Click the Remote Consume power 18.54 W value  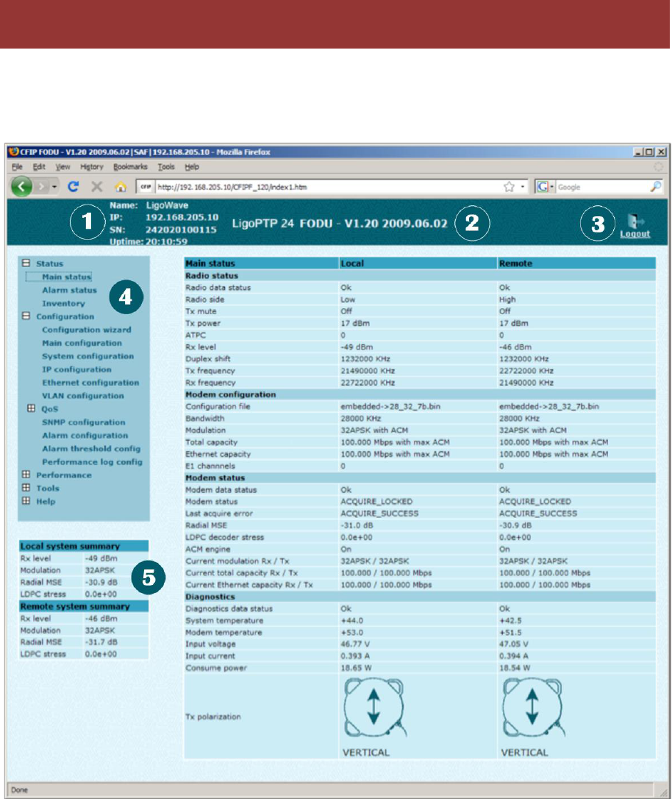tap(514, 668)
